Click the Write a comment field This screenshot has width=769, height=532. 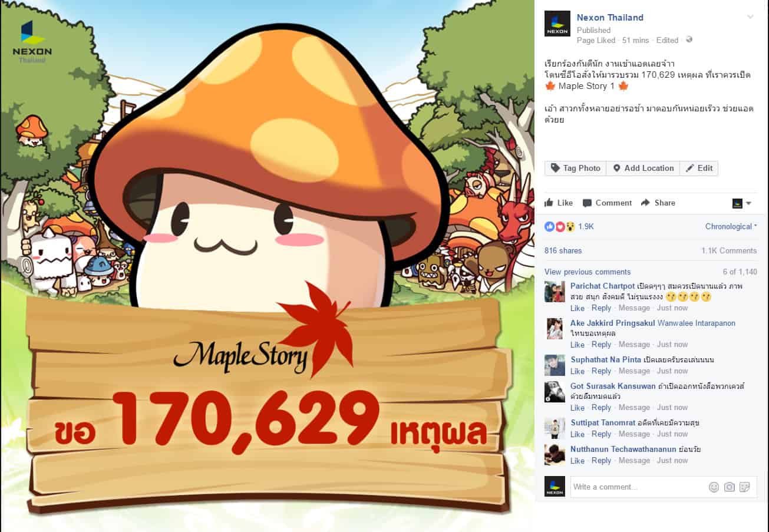[x=639, y=487]
